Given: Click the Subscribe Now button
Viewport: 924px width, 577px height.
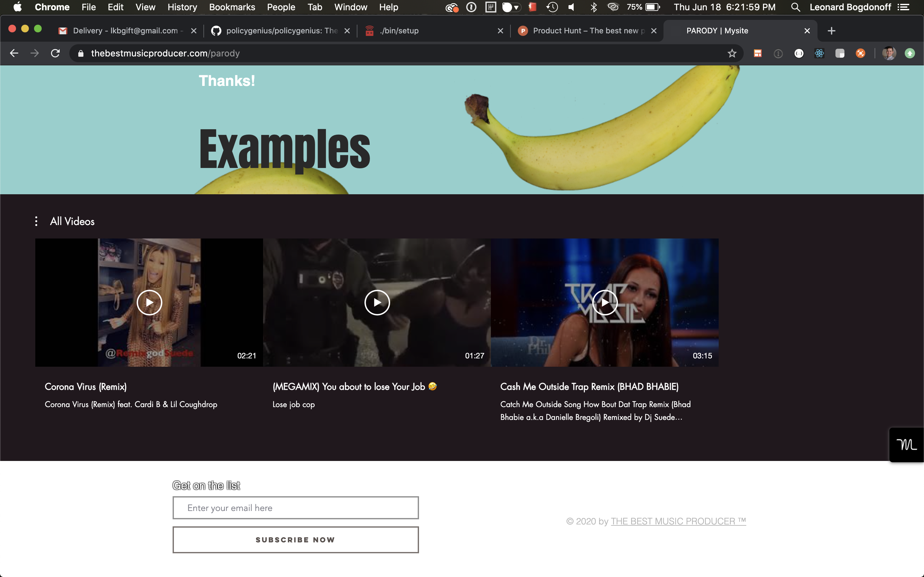Looking at the screenshot, I should point(295,539).
